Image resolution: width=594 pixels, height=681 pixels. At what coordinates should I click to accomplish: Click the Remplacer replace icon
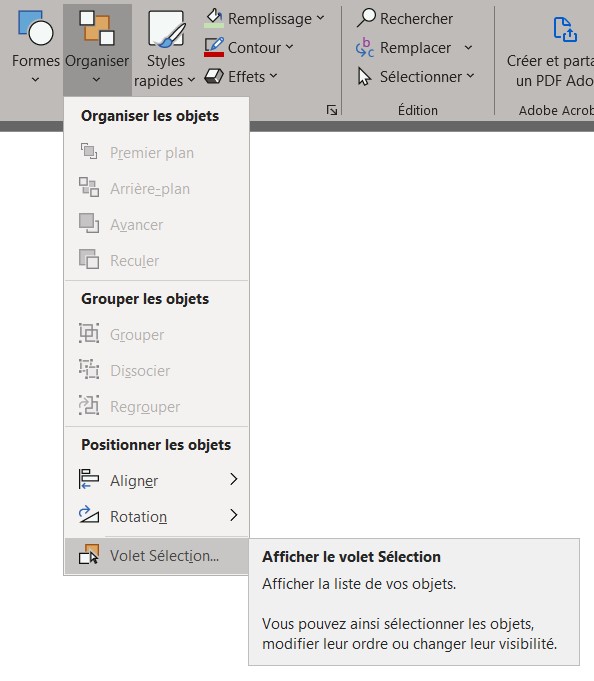pyautogui.click(x=365, y=47)
